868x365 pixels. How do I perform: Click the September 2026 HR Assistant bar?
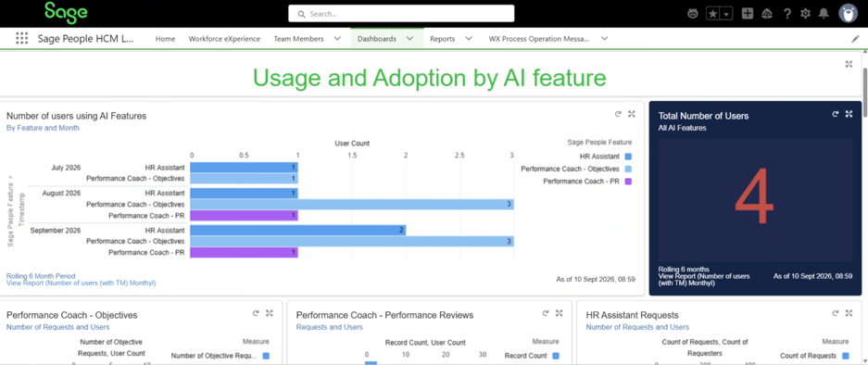297,231
